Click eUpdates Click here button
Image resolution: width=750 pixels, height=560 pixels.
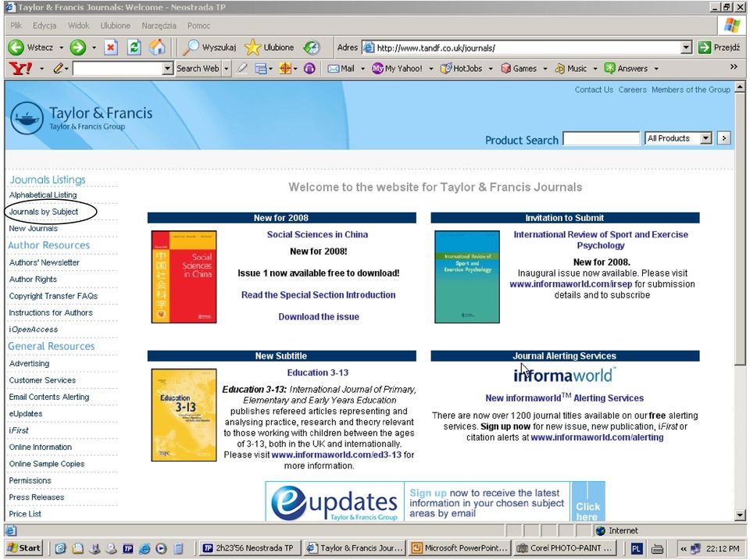(x=587, y=501)
